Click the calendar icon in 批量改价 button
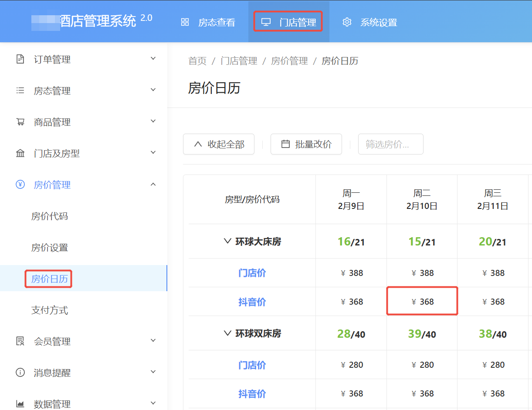The image size is (532, 410). pyautogui.click(x=285, y=144)
